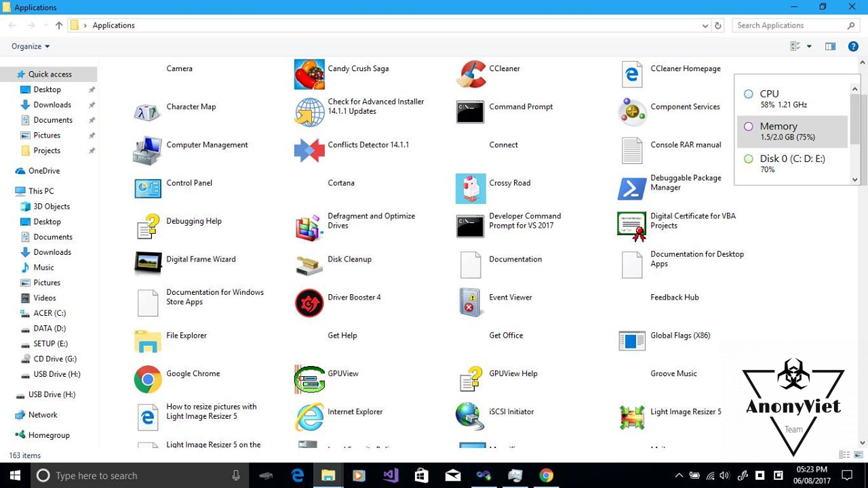Screen dimensions: 868x488
Task: Select the Memory usage item
Action: pyautogui.click(x=792, y=131)
